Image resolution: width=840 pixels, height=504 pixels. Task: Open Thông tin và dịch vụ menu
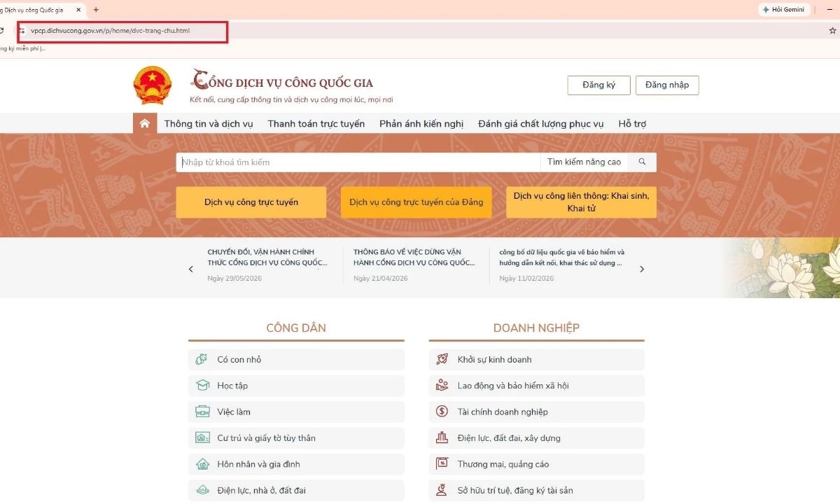pyautogui.click(x=209, y=124)
